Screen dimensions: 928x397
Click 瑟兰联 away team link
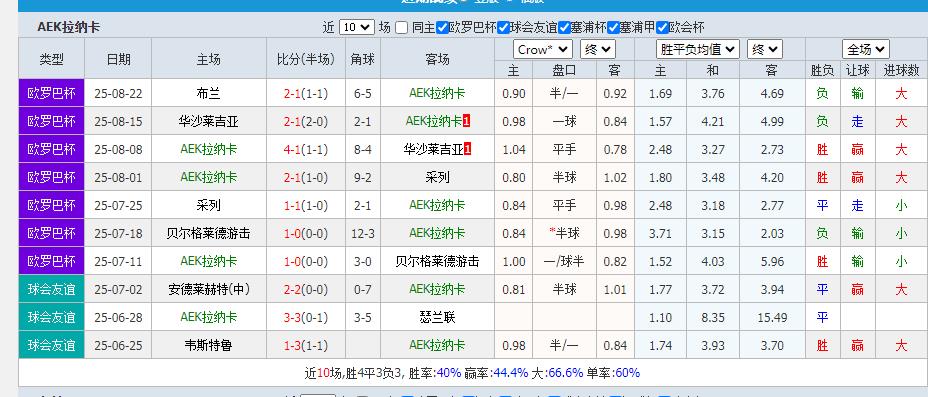pos(437,317)
